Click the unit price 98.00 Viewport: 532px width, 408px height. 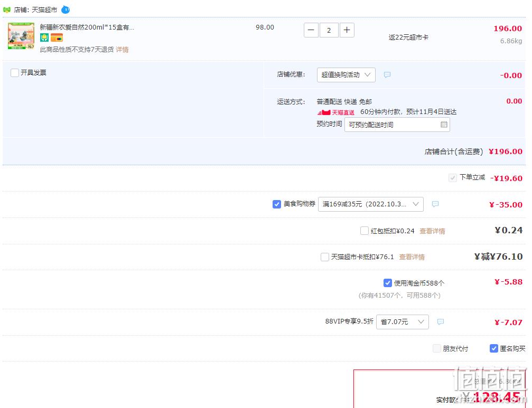point(265,27)
